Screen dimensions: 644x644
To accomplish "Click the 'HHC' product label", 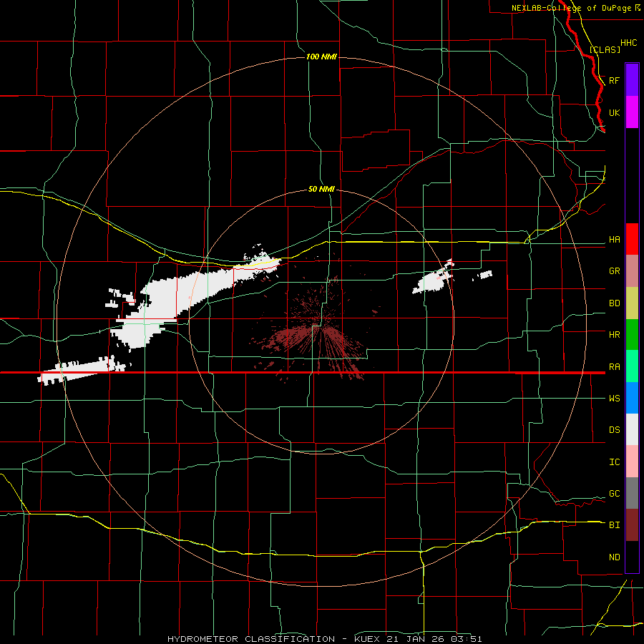I will point(628,43).
